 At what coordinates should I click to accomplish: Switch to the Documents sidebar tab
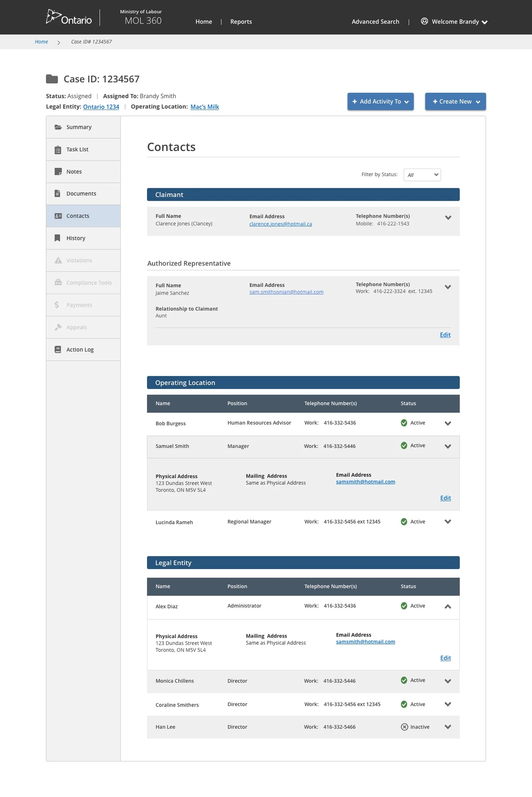tap(83, 194)
